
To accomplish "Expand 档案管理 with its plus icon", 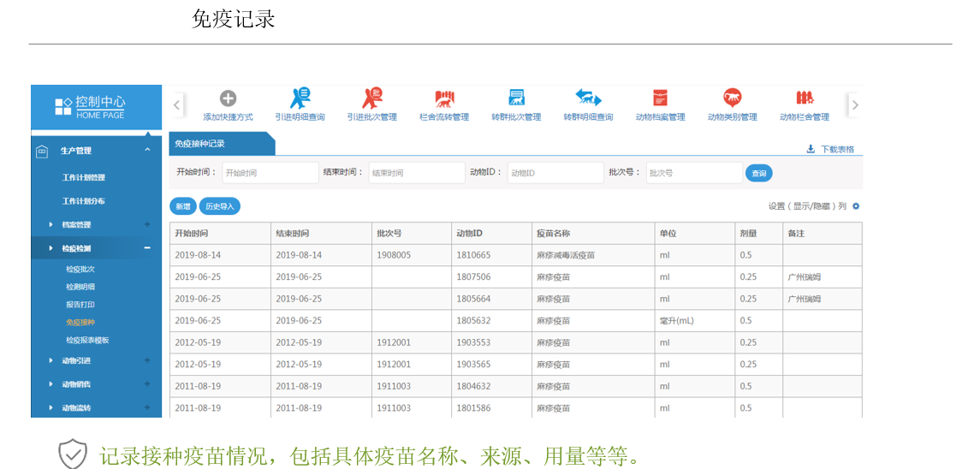I will (147, 224).
